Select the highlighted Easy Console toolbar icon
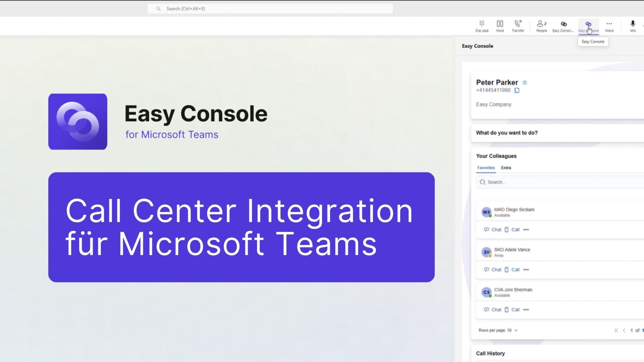The width and height of the screenshot is (644, 362). (x=588, y=26)
